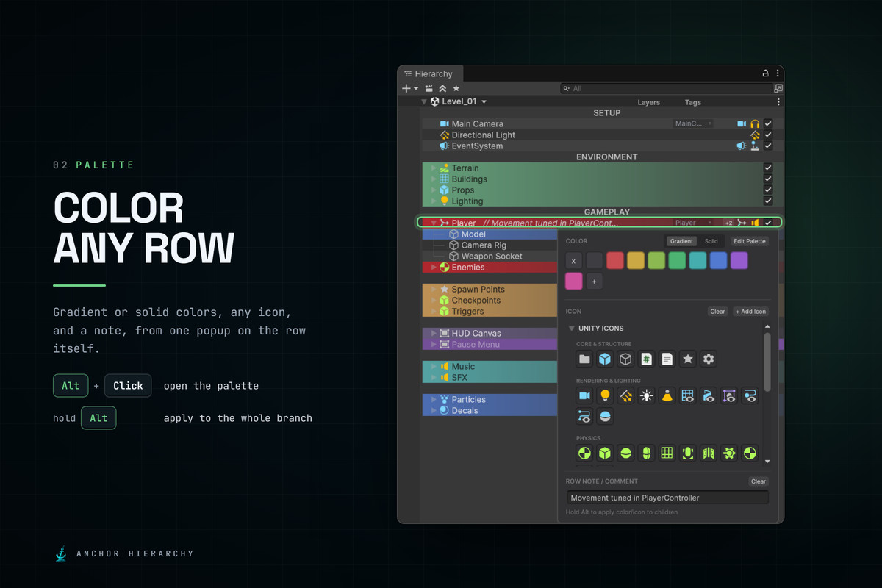Viewport: 882px width, 588px height.
Task: Open the Layers column header
Action: (x=649, y=103)
